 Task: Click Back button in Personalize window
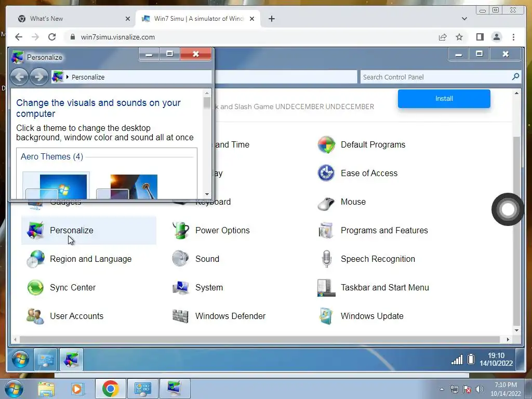19,77
